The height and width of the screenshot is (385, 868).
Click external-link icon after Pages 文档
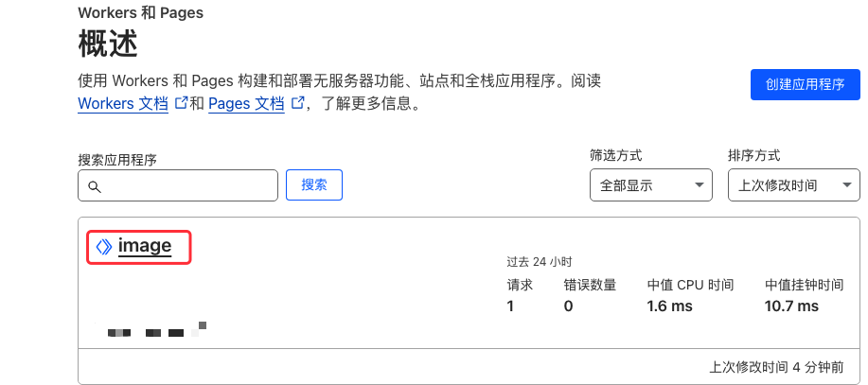pos(298,103)
